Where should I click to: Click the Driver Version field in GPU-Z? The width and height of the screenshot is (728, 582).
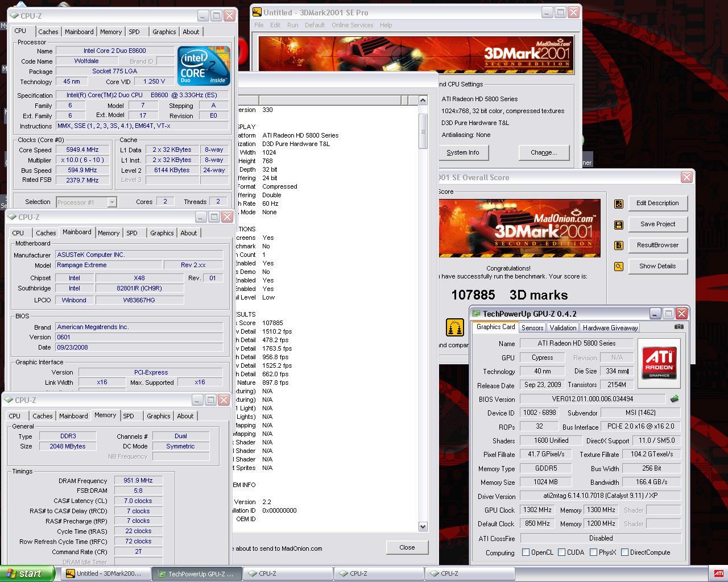click(x=601, y=496)
